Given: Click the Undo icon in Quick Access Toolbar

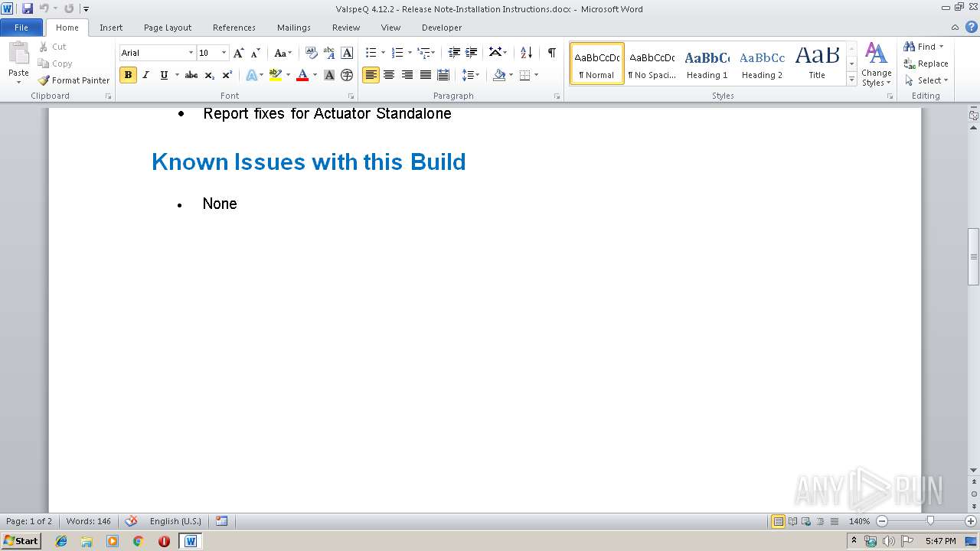Looking at the screenshot, I should pos(44,8).
